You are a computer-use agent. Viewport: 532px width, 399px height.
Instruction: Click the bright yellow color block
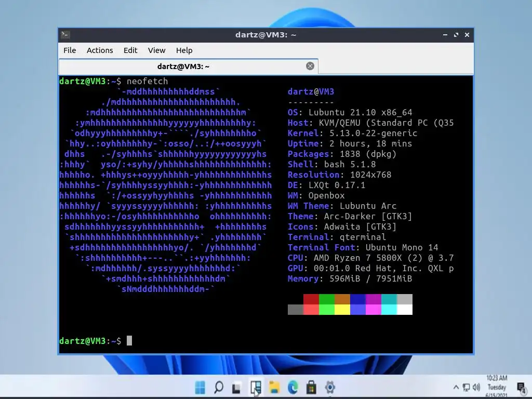tap(342, 310)
